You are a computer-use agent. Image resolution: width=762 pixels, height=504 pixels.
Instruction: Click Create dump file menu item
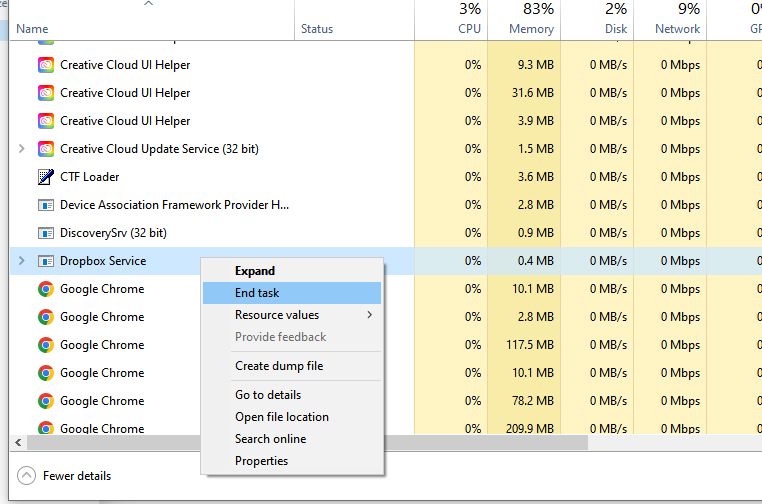pos(279,366)
